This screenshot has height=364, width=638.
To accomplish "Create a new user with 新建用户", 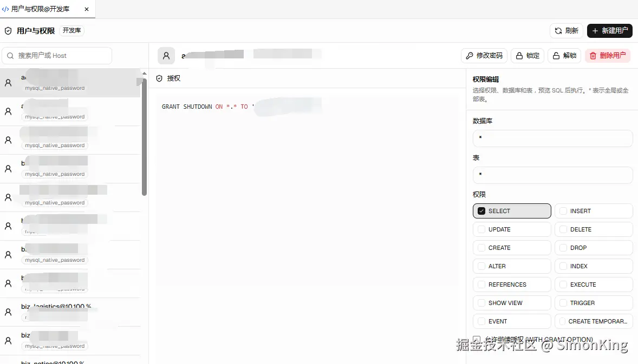I will point(609,30).
